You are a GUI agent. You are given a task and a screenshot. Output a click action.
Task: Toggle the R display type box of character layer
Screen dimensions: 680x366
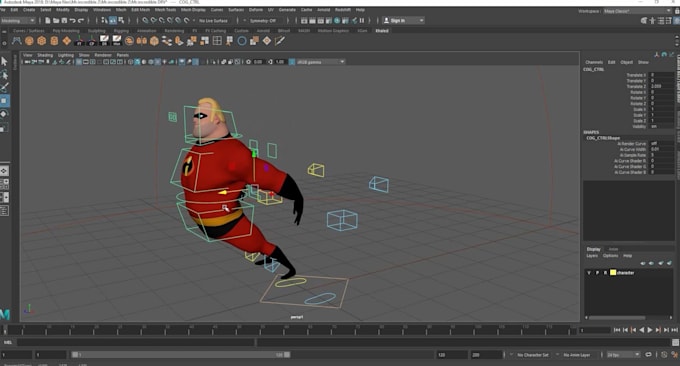[605, 272]
